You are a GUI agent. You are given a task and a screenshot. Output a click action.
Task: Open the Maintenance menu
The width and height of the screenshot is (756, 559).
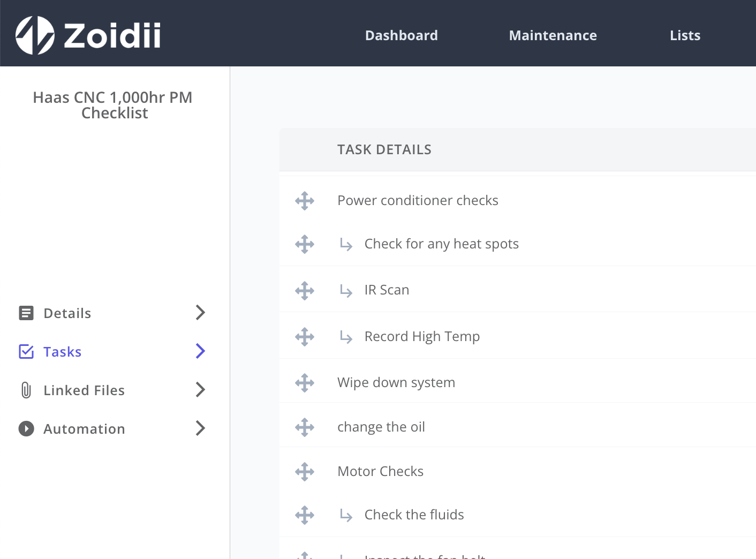[553, 35]
